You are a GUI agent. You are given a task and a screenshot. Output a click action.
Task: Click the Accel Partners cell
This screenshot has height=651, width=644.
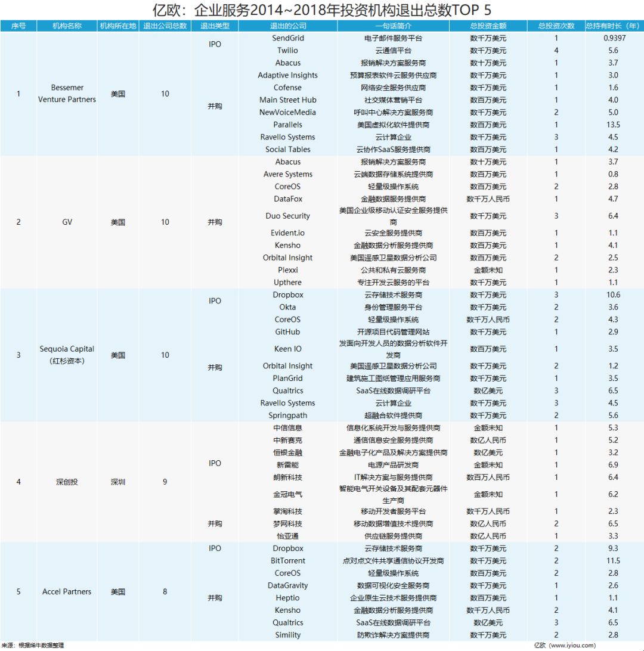pyautogui.click(x=67, y=591)
